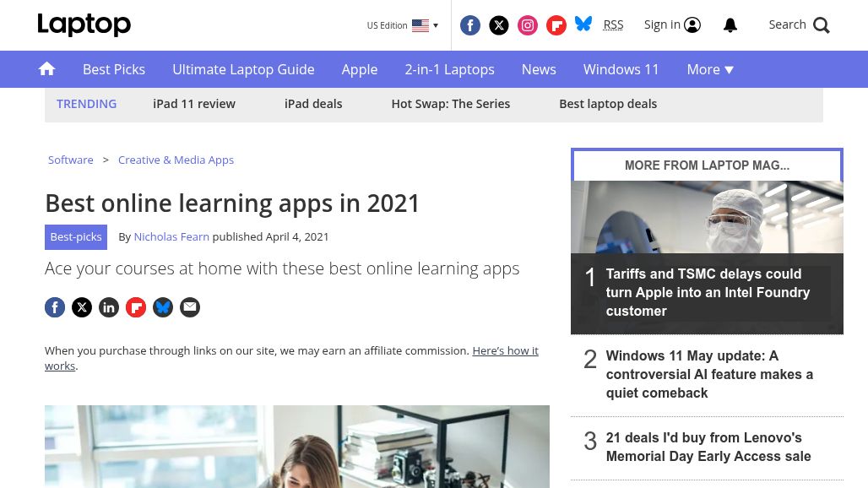Viewport: 868px width, 488px height.
Task: Open the News section
Action: 539,69
